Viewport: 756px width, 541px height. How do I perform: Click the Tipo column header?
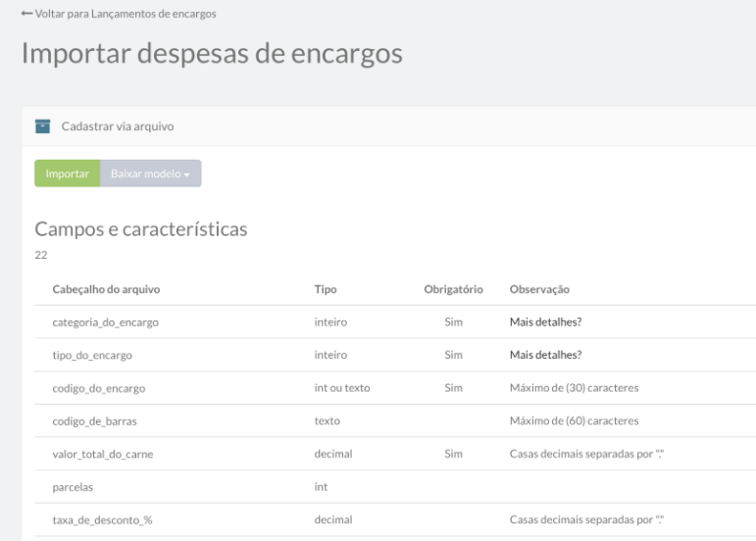coord(325,289)
